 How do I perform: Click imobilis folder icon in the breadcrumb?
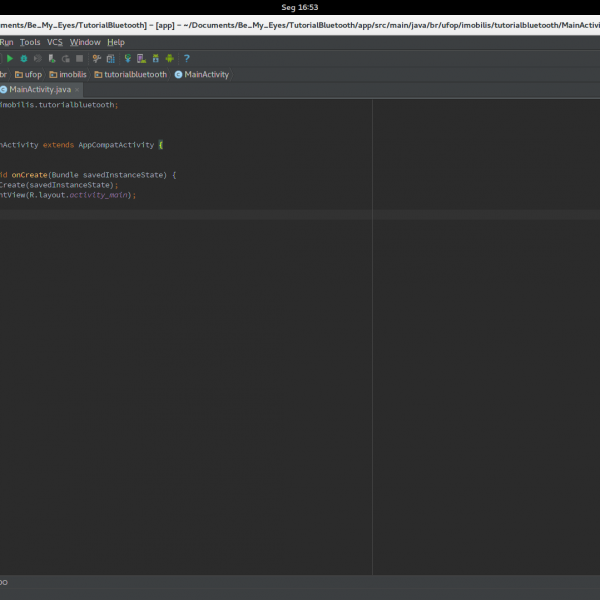coord(53,75)
